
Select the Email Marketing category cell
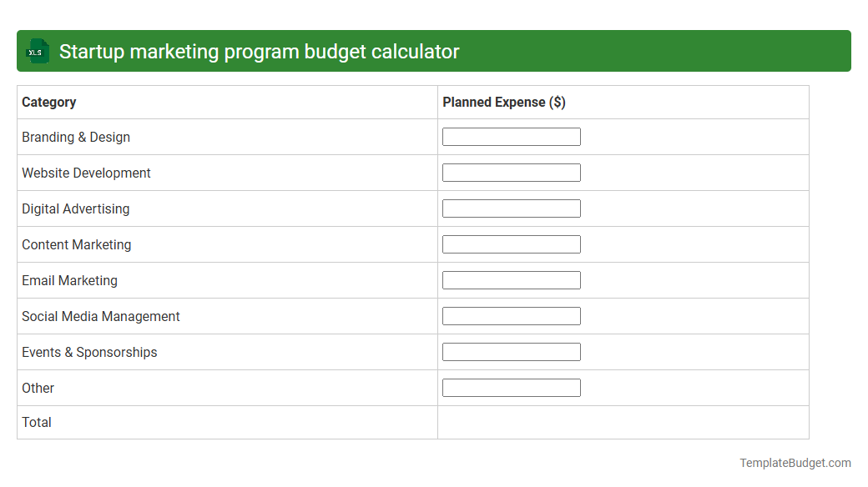pyautogui.click(x=69, y=280)
